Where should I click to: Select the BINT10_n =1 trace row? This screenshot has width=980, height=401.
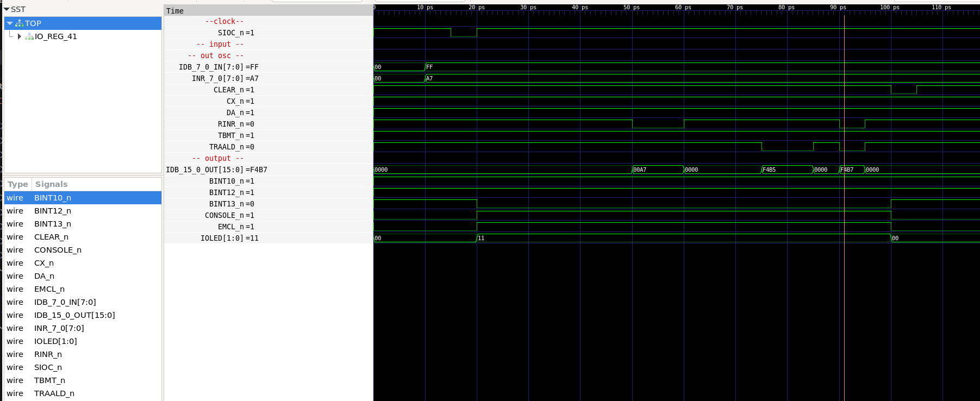(x=269, y=181)
